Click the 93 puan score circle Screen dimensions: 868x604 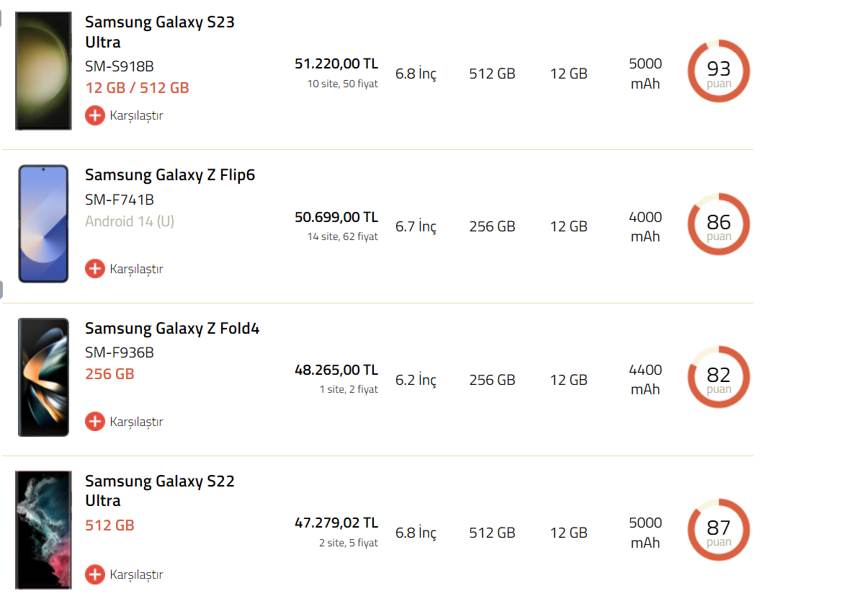718,71
